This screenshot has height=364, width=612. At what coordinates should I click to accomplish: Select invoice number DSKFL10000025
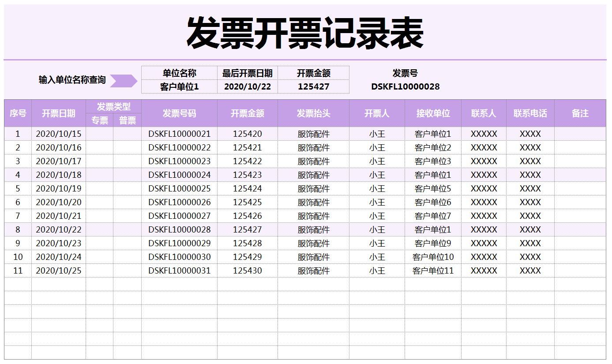180,188
